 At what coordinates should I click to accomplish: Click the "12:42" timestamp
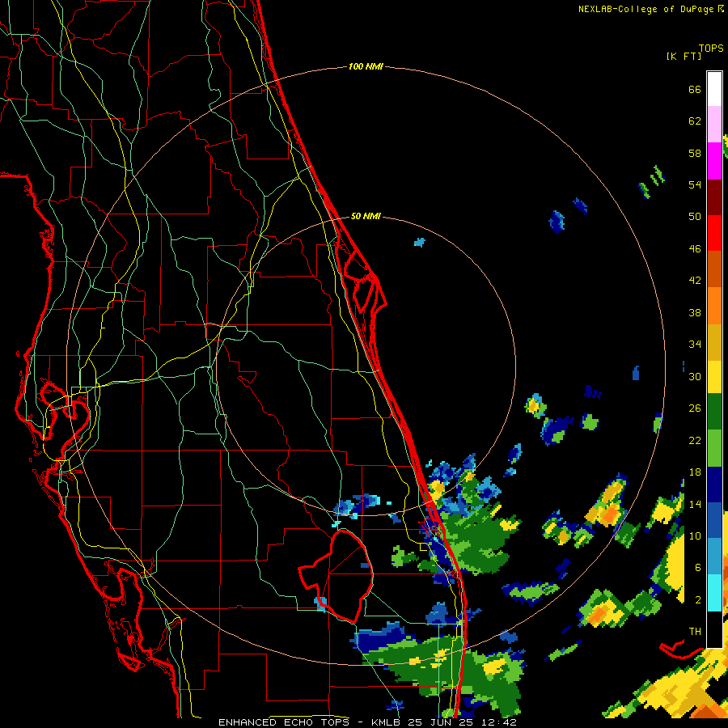coord(499,722)
